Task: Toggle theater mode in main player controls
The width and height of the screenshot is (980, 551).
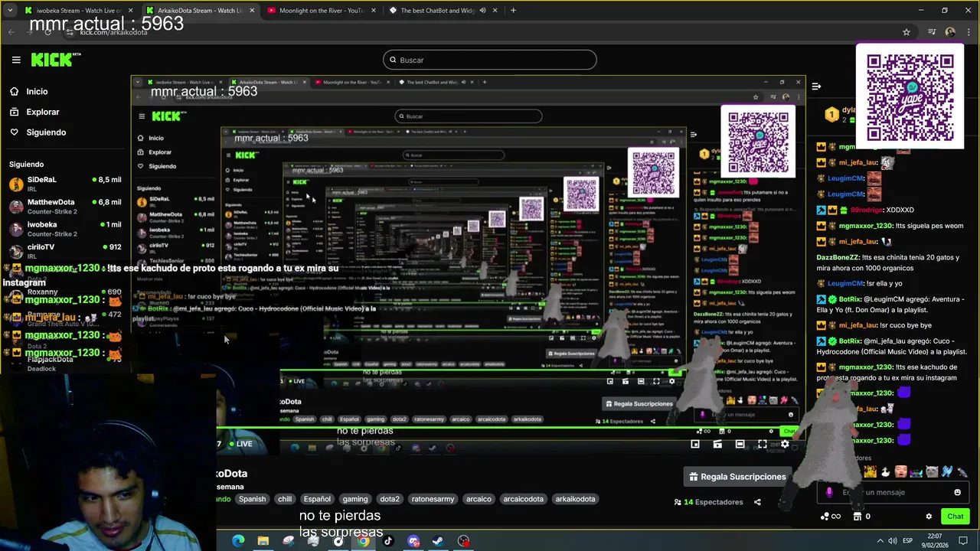Action: click(740, 444)
